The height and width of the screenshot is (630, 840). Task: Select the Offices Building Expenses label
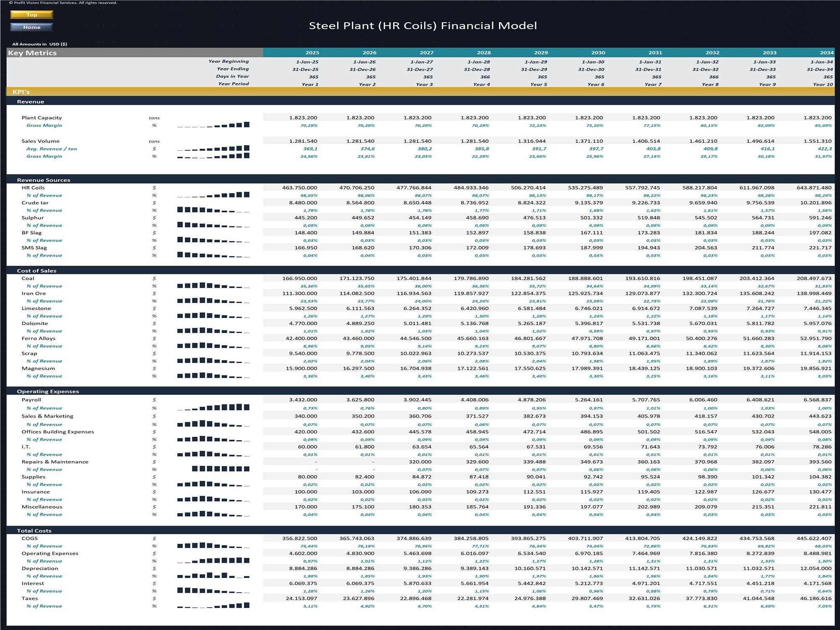(x=58, y=432)
